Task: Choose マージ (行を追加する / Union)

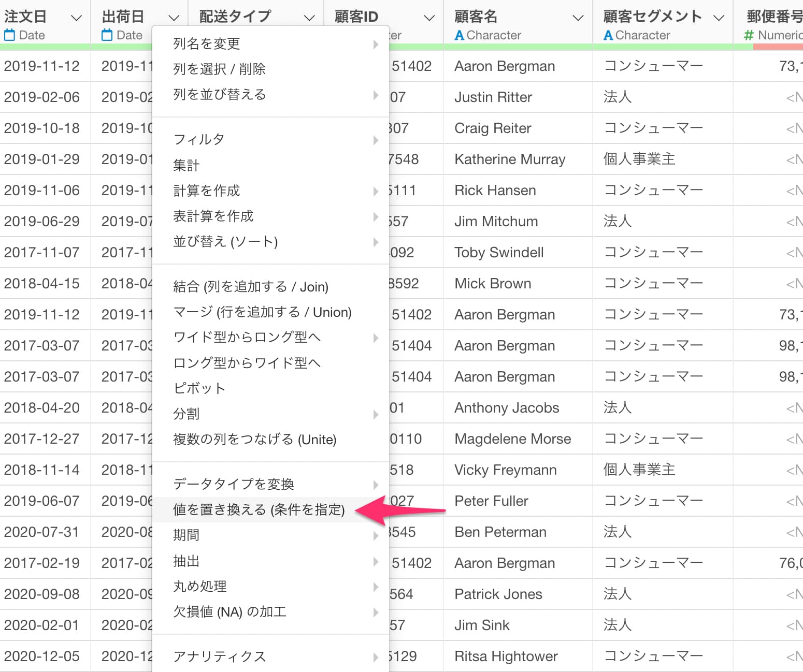Action: point(270,312)
